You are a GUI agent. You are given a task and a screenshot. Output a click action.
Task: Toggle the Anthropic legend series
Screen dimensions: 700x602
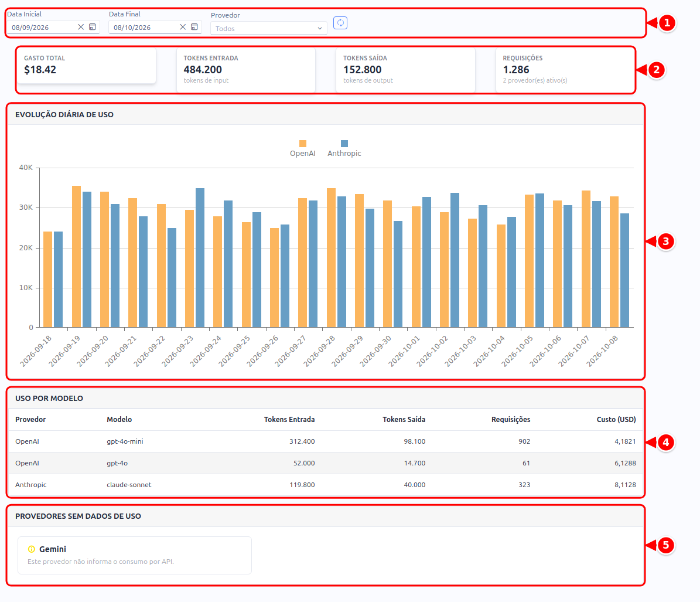(x=344, y=148)
